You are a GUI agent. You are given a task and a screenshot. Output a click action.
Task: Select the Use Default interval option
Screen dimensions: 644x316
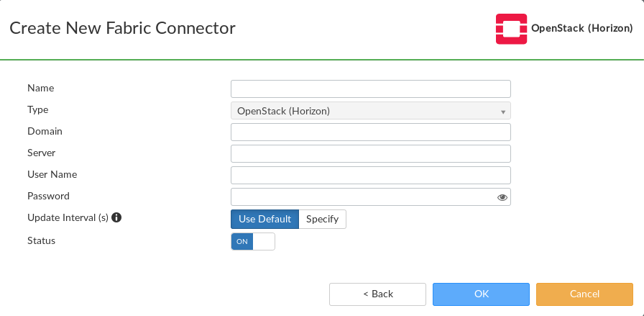tap(264, 219)
